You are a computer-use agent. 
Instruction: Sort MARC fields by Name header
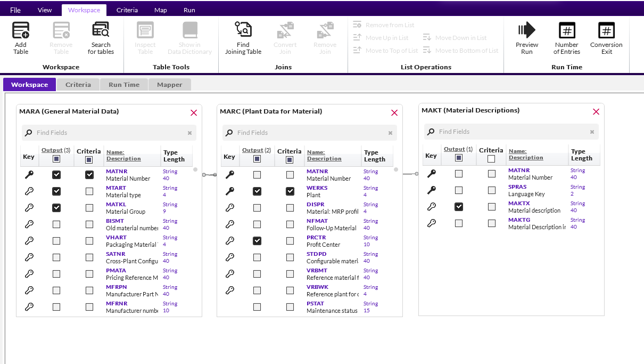click(x=317, y=152)
